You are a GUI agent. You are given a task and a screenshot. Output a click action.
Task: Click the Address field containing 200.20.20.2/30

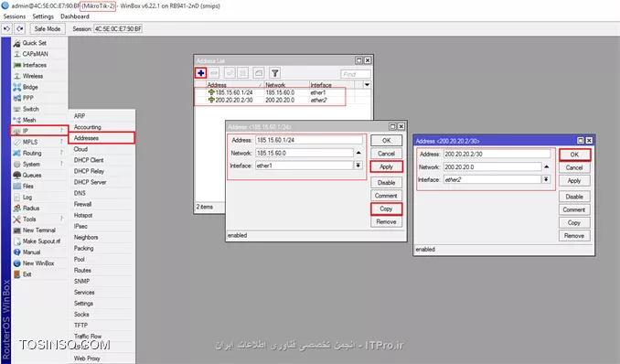pyautogui.click(x=497, y=154)
